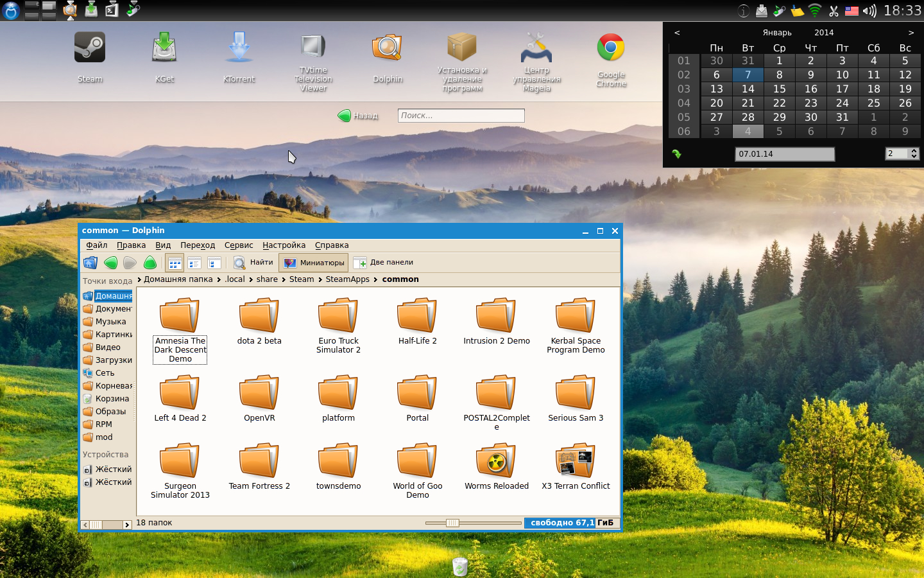This screenshot has height=578, width=924.
Task: Select Euro Truck Simulator 2 folder
Action: 338,326
